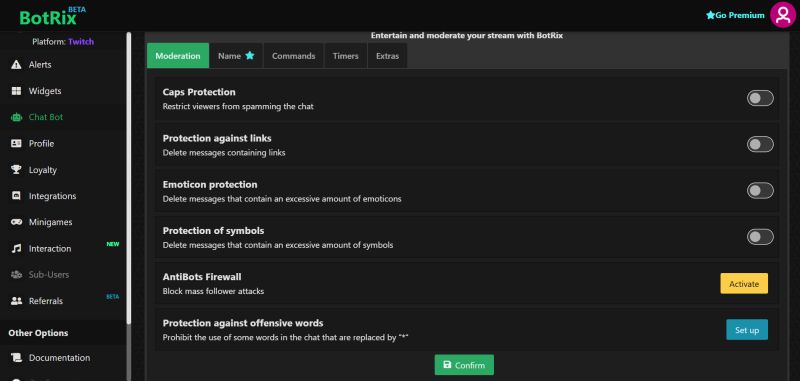Click the AntiBots Firewall heading

[202, 277]
